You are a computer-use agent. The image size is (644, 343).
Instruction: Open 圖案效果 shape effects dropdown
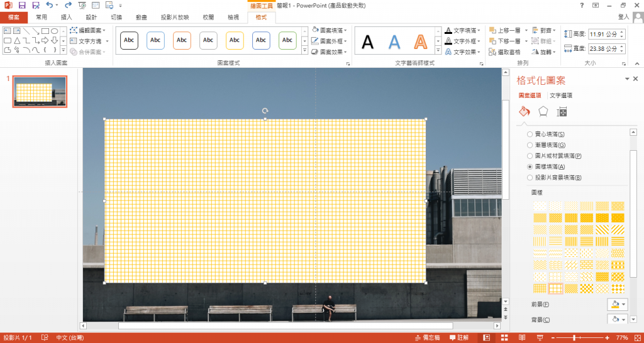(x=329, y=52)
